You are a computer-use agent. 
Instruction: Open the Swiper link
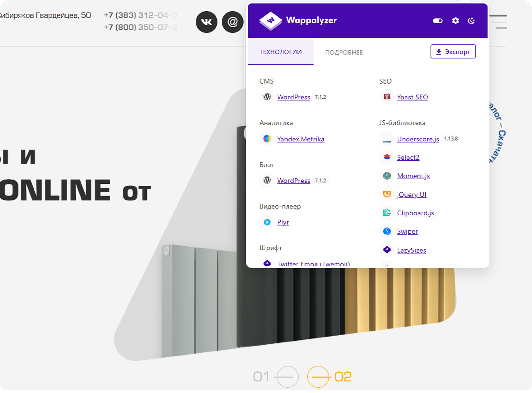point(407,231)
